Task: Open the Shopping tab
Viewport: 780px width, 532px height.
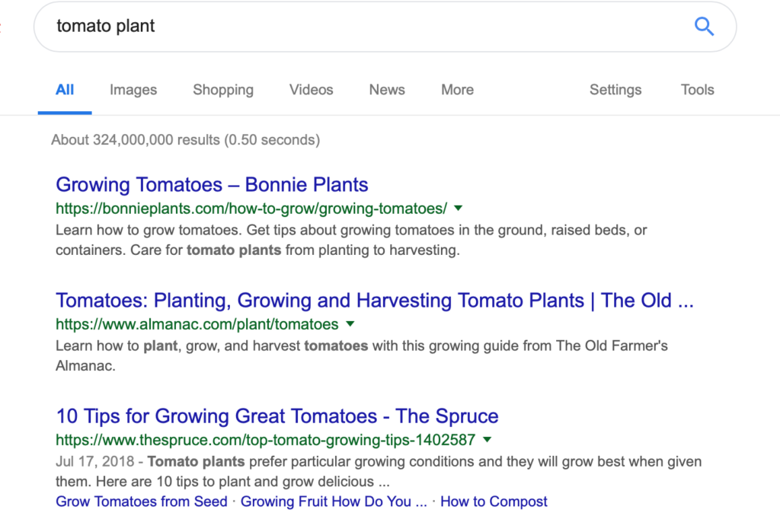Action: pyautogui.click(x=223, y=90)
